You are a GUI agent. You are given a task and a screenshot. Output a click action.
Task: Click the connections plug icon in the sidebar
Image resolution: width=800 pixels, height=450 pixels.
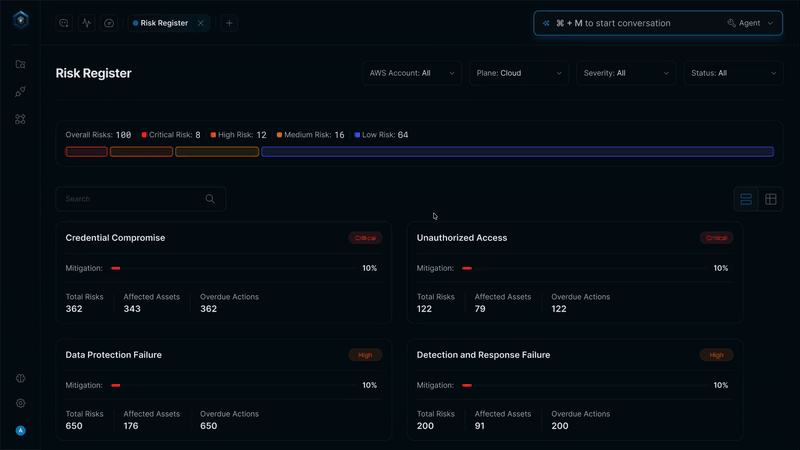[x=20, y=92]
